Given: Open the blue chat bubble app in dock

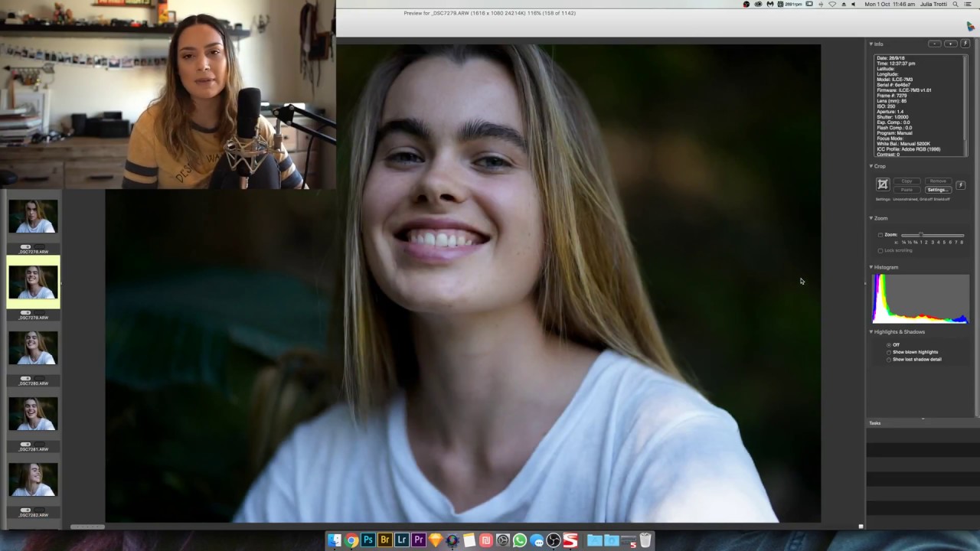Looking at the screenshot, I should 537,540.
